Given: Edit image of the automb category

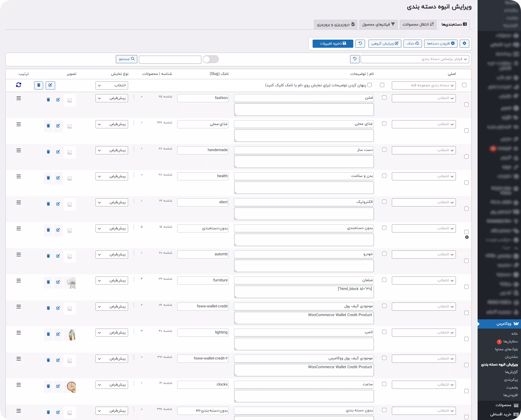Looking at the screenshot, I should pos(58,256).
